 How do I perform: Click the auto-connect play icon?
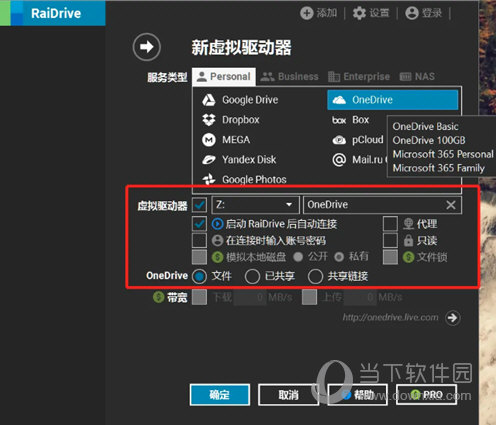[217, 224]
